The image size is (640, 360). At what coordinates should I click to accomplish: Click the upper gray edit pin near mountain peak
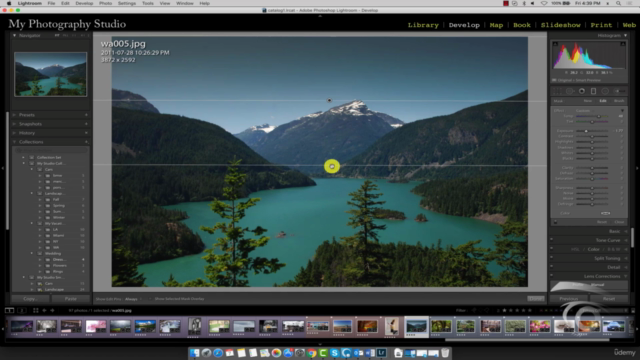click(x=329, y=100)
